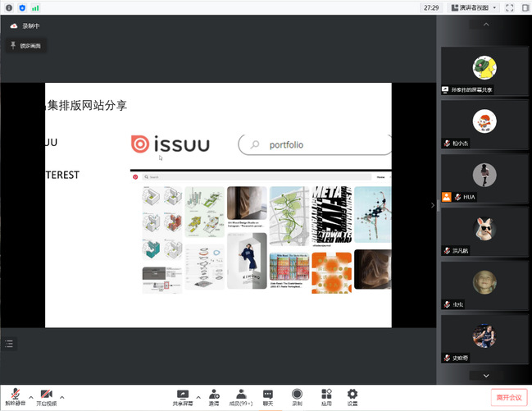Expand video options arrow beside the camera
532x411 pixels.
[x=62, y=397]
